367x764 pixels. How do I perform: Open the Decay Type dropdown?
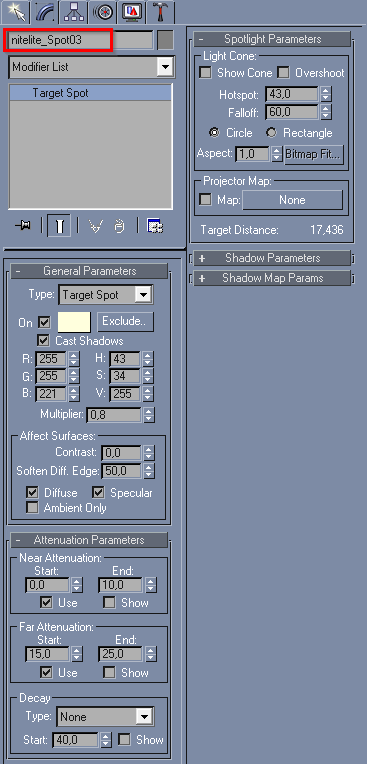pos(104,717)
